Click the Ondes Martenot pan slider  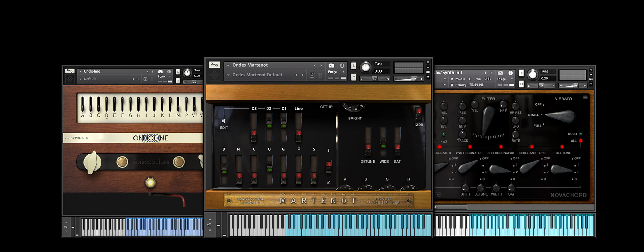point(375,79)
